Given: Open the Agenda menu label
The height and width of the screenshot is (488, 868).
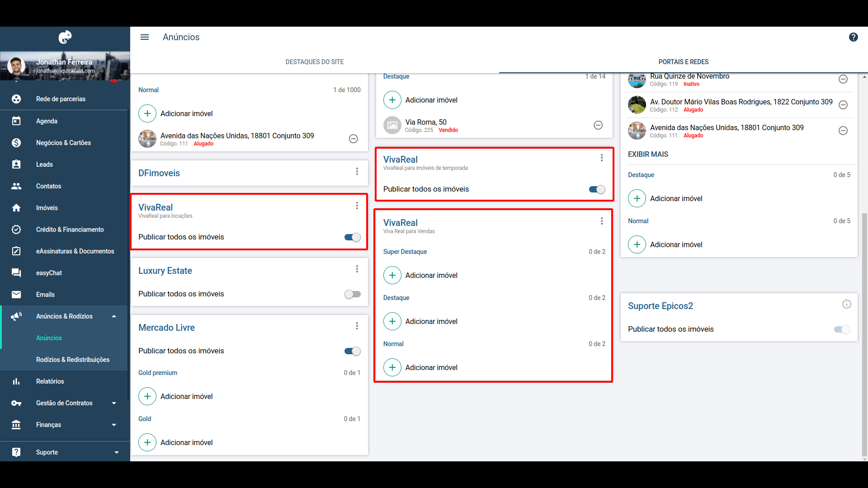Looking at the screenshot, I should pyautogui.click(x=47, y=121).
